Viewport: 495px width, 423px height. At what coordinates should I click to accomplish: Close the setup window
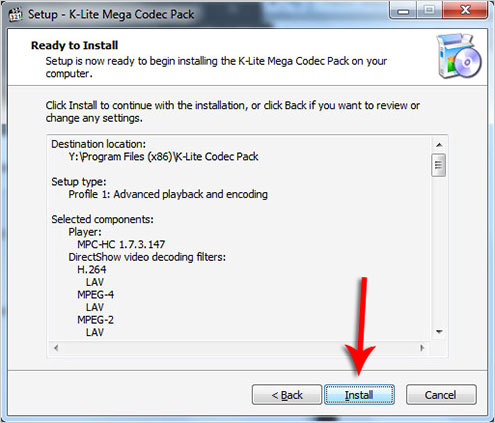[x=465, y=11]
